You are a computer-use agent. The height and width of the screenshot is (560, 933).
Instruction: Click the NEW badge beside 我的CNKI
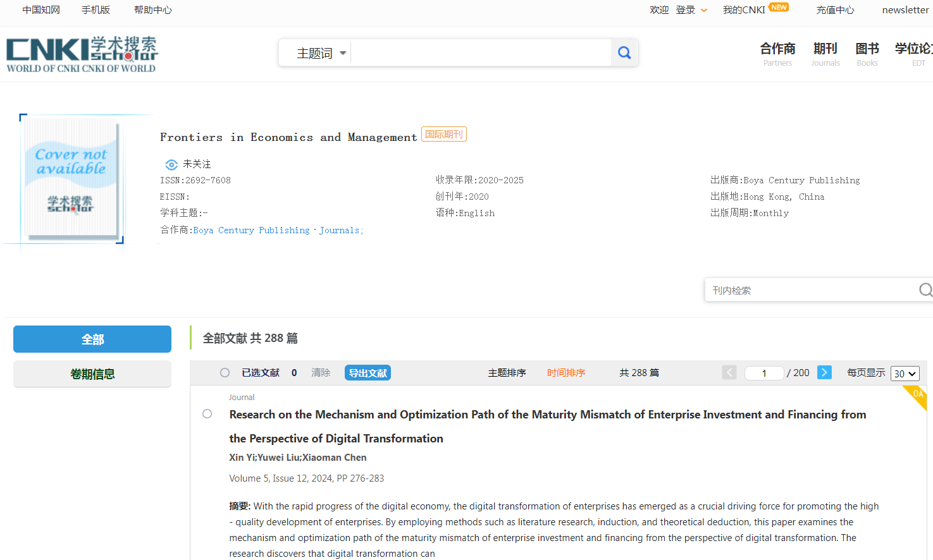[779, 8]
